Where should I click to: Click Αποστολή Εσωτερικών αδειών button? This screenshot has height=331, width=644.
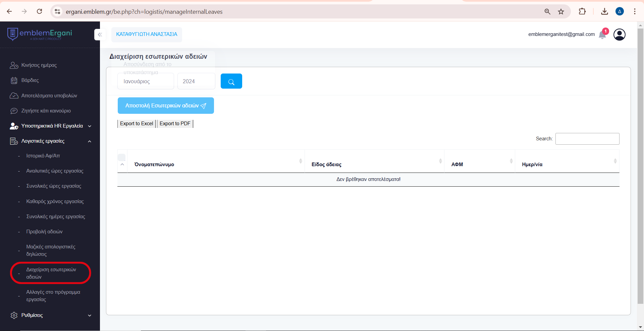click(166, 106)
